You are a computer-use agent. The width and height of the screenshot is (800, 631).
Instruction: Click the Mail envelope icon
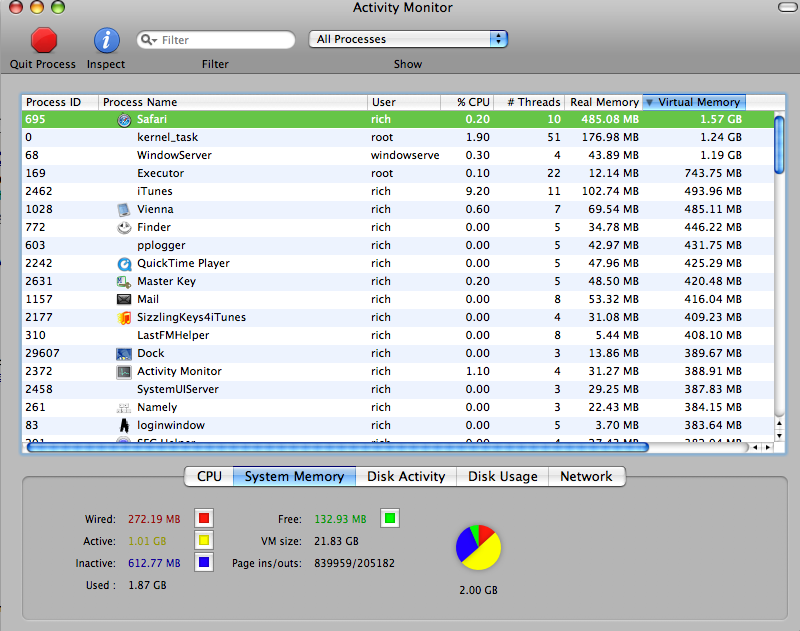[124, 299]
